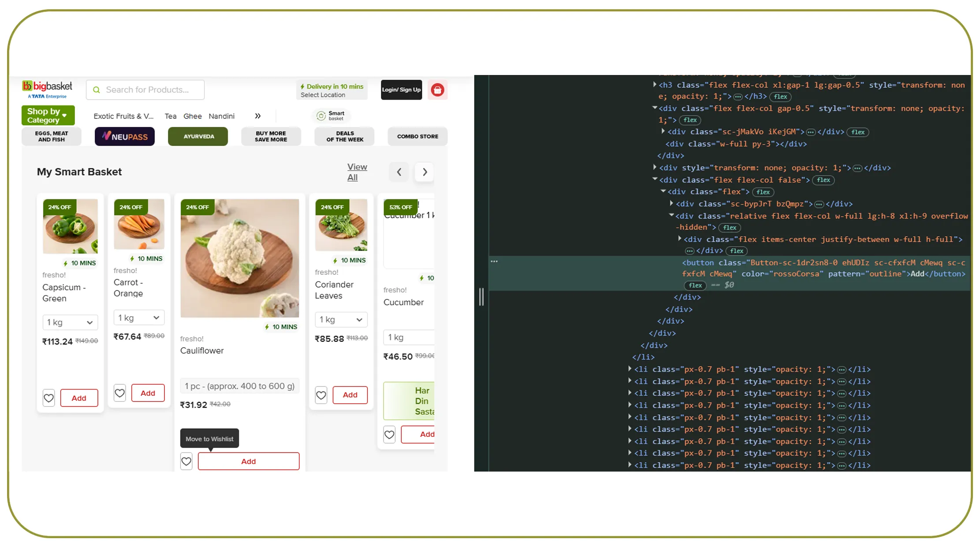
Task: Open the Capsicum product image
Action: [70, 226]
